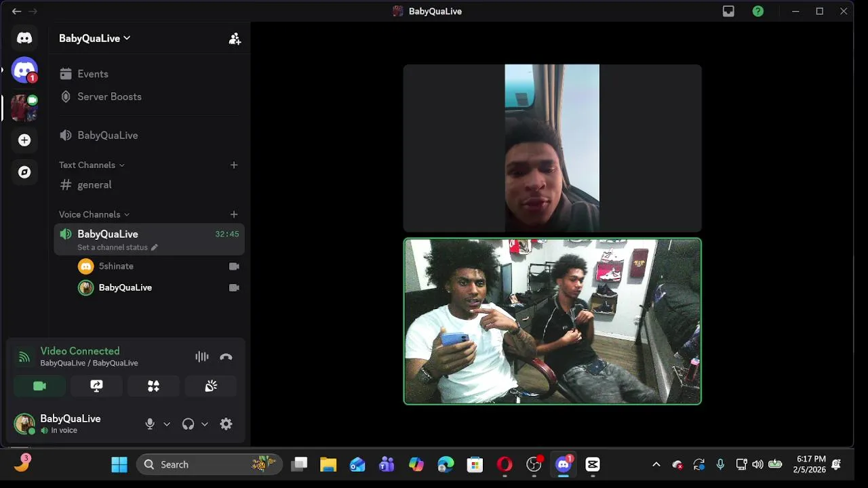Open the Discord server icon with 1 notification

click(x=24, y=70)
